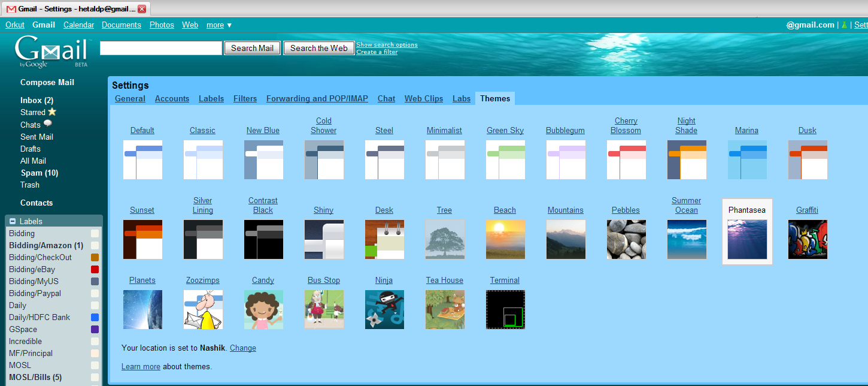This screenshot has width=868, height=386.
Task: Click the Search Mail button
Action: 252,48
